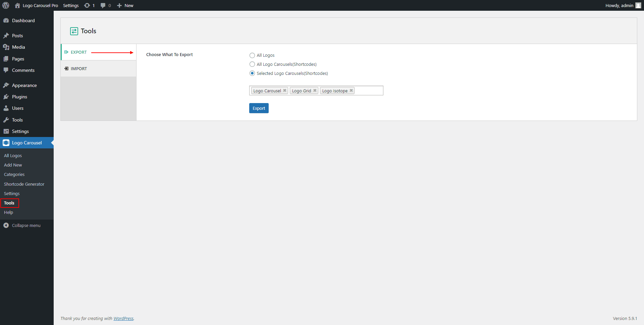Click the Collapse menu arrow icon
The width and height of the screenshot is (644, 325).
pos(6,225)
